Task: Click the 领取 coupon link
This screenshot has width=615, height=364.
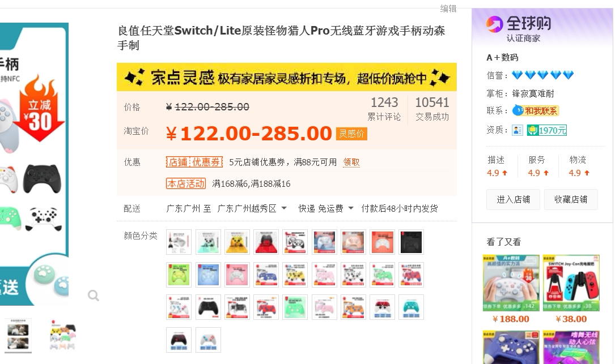Action: tap(351, 162)
